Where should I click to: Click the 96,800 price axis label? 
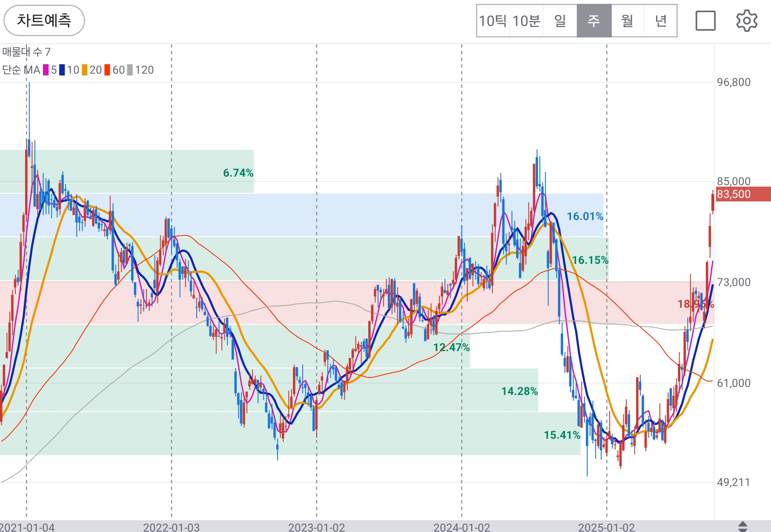(x=734, y=82)
